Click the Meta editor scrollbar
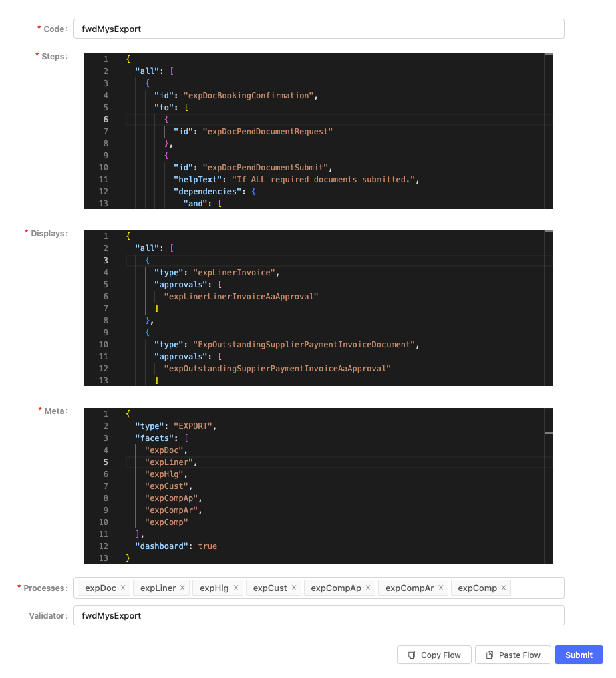 pos(549,486)
